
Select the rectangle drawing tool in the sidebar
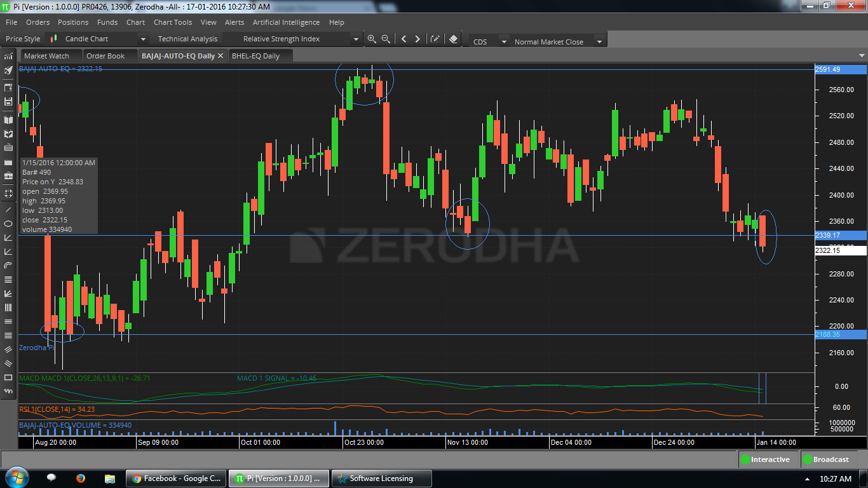8,377
